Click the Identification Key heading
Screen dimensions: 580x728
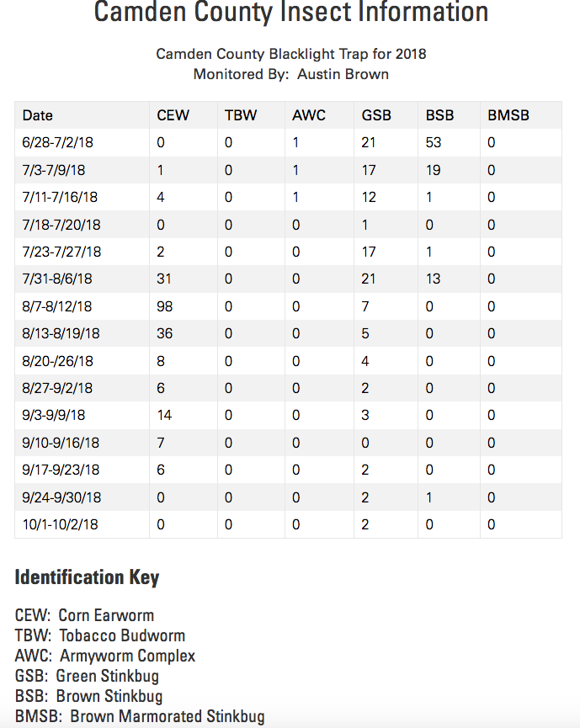click(87, 577)
